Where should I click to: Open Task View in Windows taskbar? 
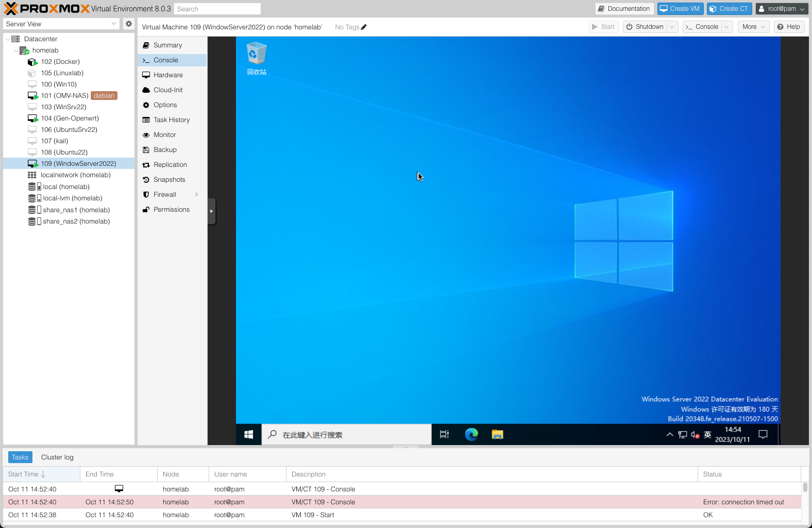tap(445, 435)
